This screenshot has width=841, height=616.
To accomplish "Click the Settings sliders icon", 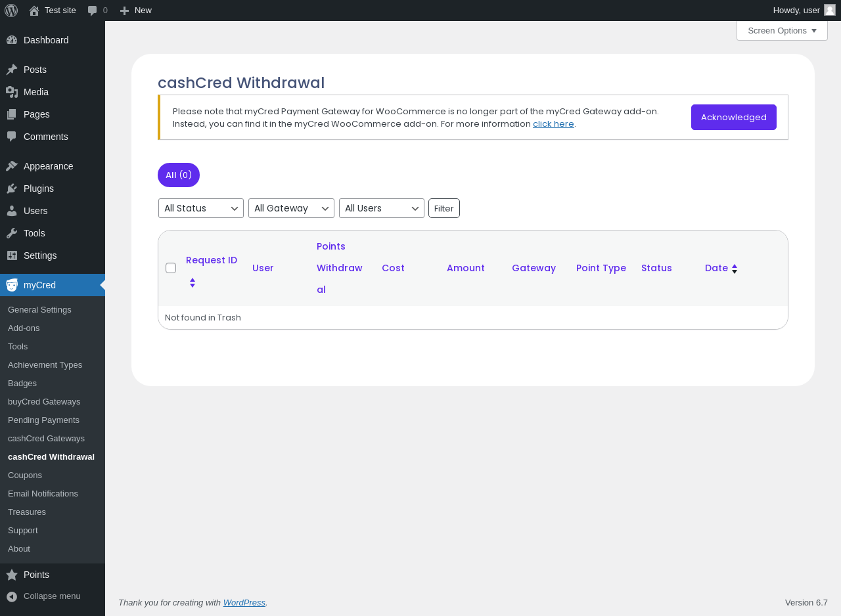I will click(12, 255).
